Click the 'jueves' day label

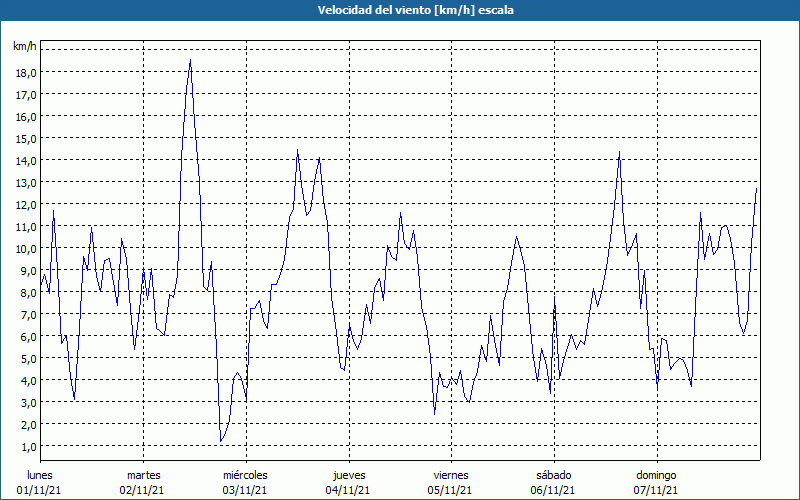point(349,475)
